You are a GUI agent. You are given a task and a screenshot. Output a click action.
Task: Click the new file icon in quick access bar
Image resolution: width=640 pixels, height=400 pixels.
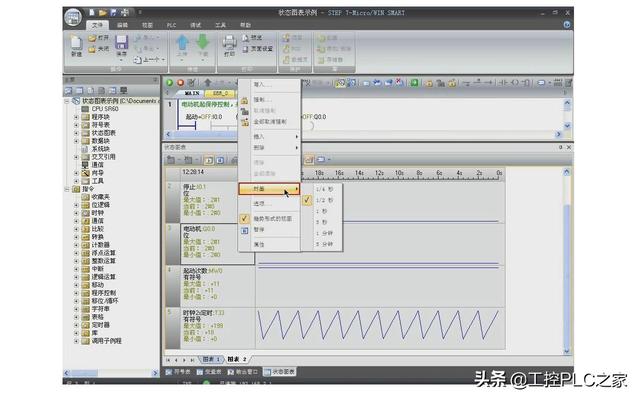tap(92, 13)
